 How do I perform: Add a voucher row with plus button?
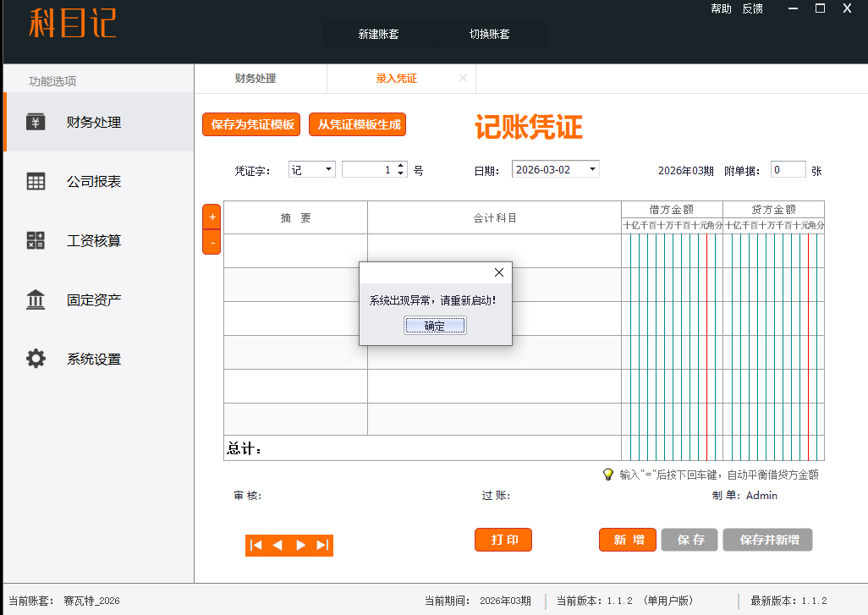(212, 217)
